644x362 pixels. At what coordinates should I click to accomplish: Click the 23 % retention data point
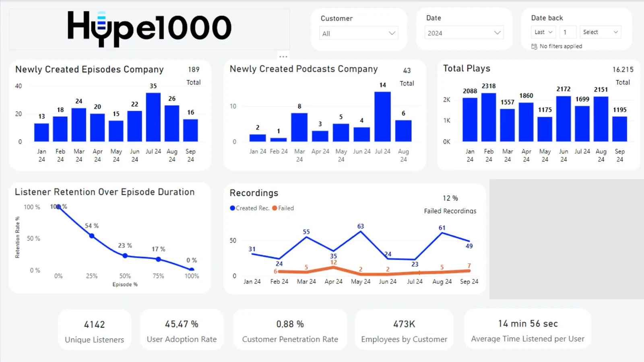[125, 255]
